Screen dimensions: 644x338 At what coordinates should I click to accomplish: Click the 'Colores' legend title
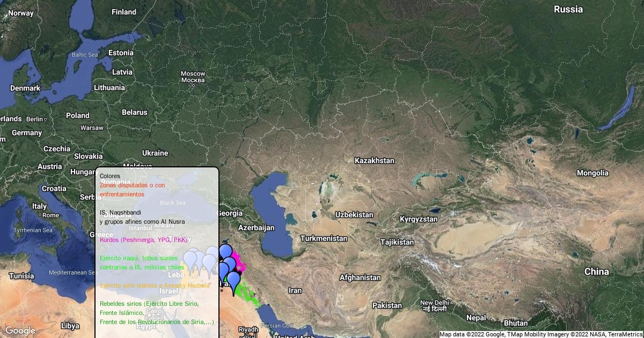(x=110, y=176)
